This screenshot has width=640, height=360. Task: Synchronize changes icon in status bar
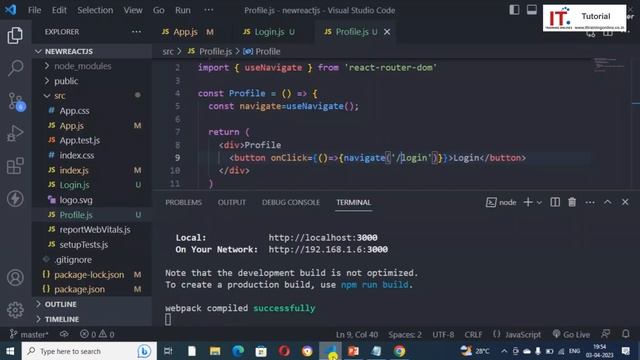(x=64, y=334)
